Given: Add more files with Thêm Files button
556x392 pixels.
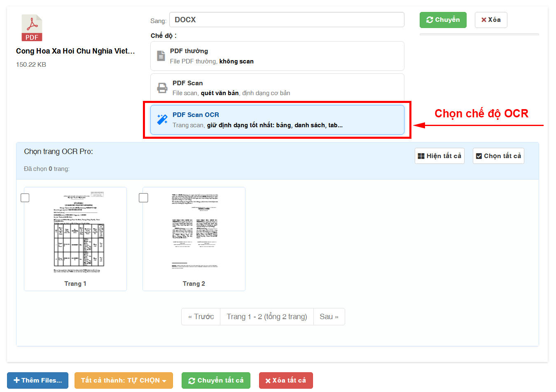Looking at the screenshot, I should click(x=37, y=380).
